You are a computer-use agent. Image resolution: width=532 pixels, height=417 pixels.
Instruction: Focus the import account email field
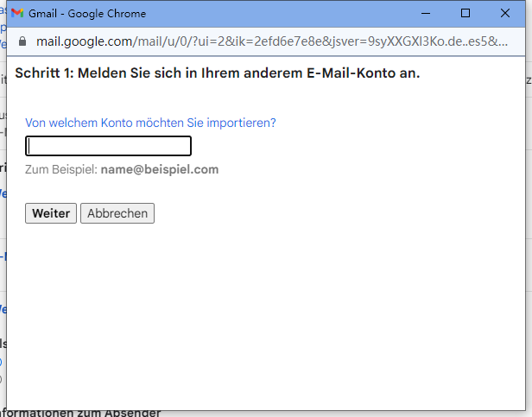tap(108, 146)
